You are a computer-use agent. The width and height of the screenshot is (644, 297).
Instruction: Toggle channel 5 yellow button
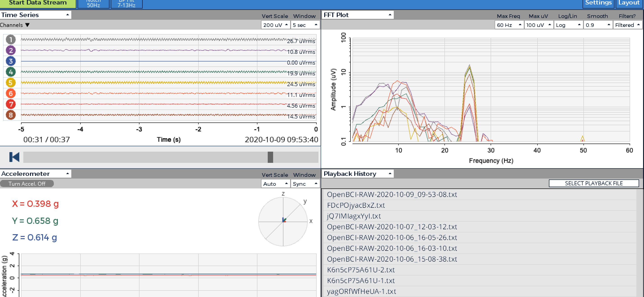coord(11,83)
